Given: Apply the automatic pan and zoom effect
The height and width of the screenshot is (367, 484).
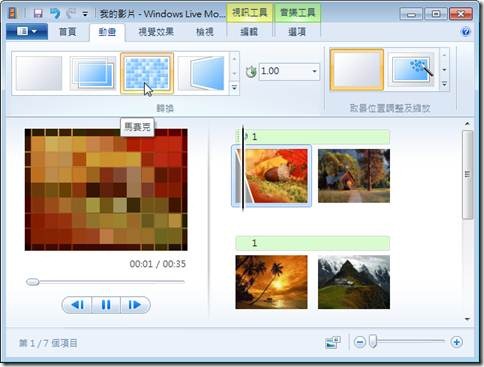Looking at the screenshot, I should [411, 70].
